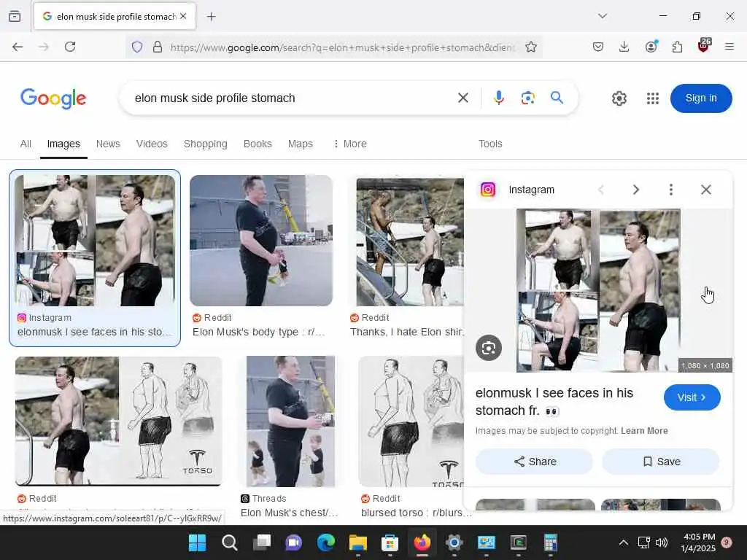The image size is (747, 560).
Task: Open the Google apps grid
Action: pyautogui.click(x=653, y=98)
